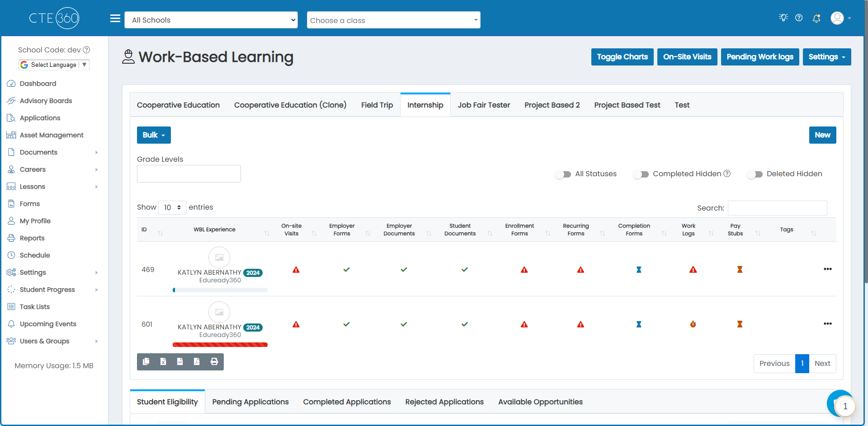
Task: Open the Choose a class dropdown
Action: pyautogui.click(x=394, y=20)
